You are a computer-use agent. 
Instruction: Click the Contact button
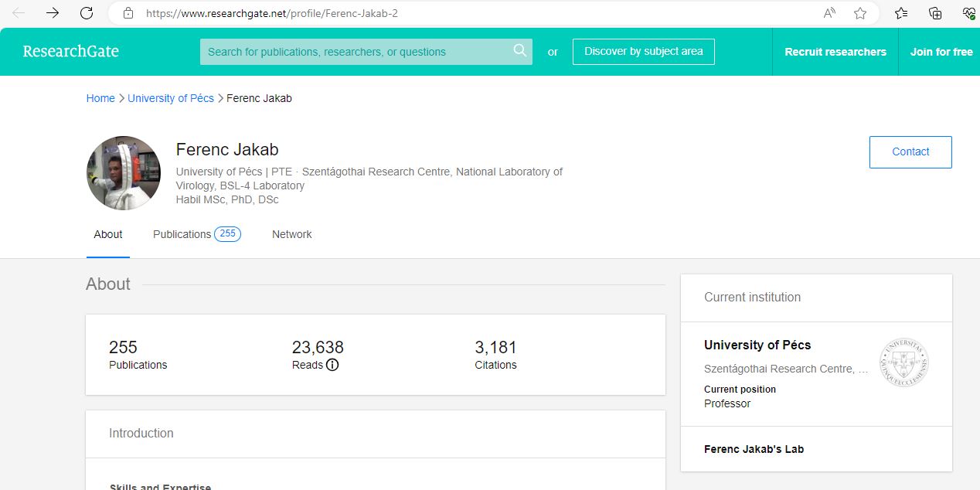point(910,152)
